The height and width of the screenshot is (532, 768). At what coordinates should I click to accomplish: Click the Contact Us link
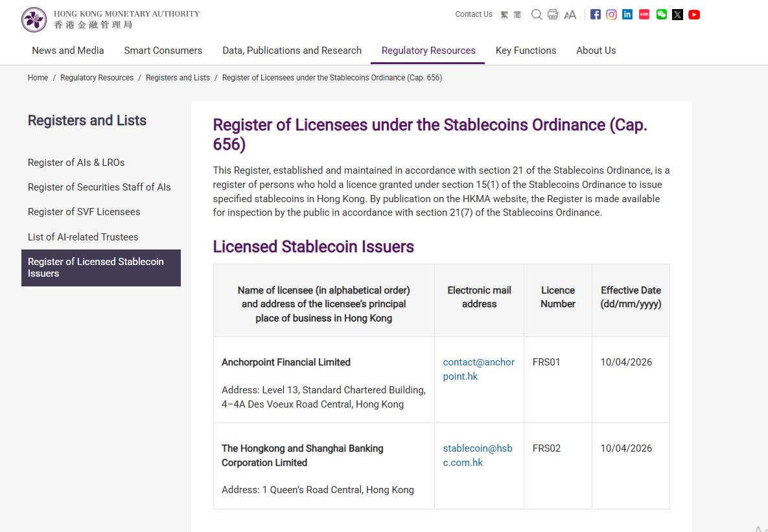click(x=474, y=14)
